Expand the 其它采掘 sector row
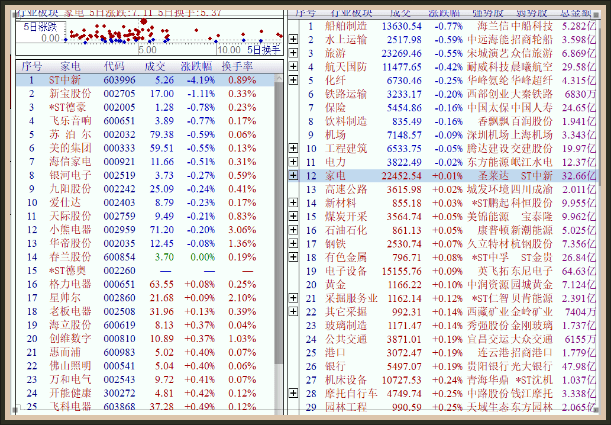Viewport: 611px width, 425px height. pyautogui.click(x=293, y=312)
